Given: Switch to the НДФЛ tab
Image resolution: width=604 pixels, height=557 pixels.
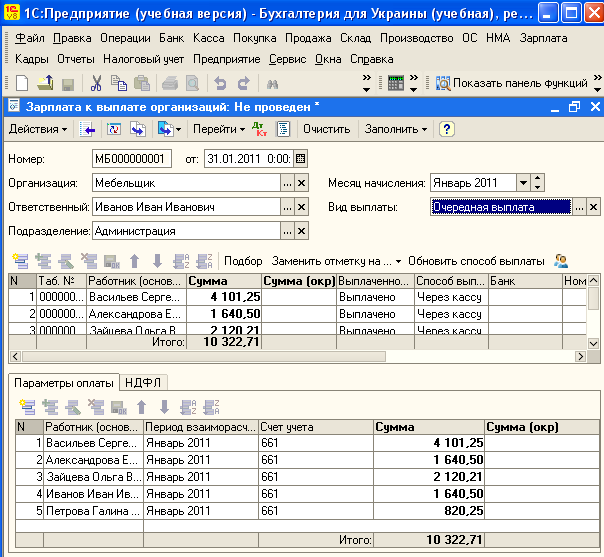Looking at the screenshot, I should [143, 383].
